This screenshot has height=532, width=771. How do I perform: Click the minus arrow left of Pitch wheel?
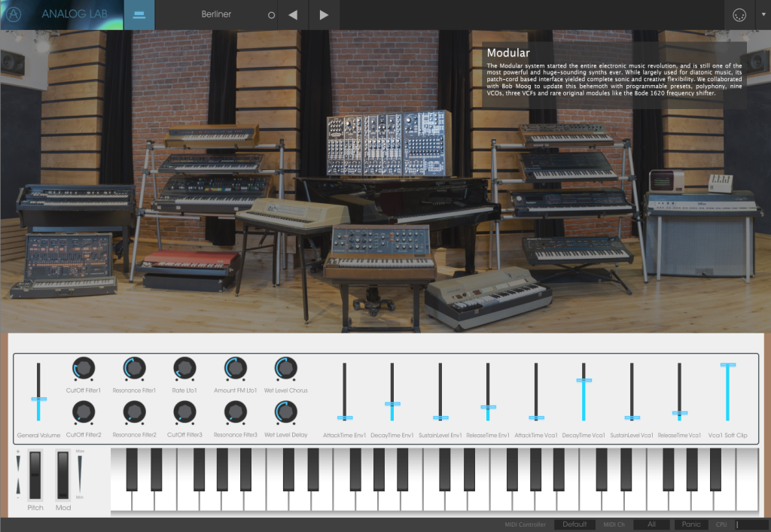point(18,485)
